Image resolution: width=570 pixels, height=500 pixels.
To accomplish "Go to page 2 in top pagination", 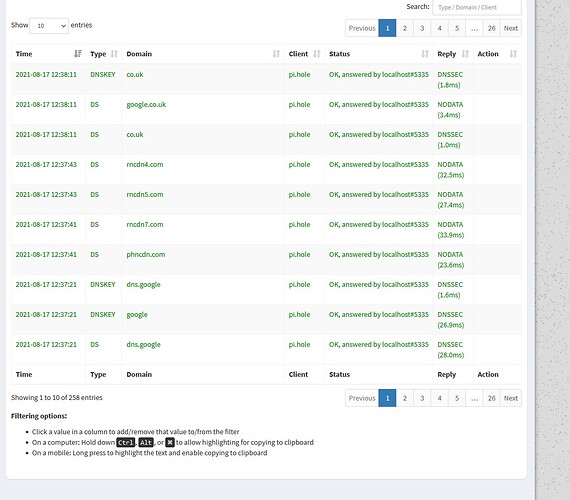I will tap(405, 28).
